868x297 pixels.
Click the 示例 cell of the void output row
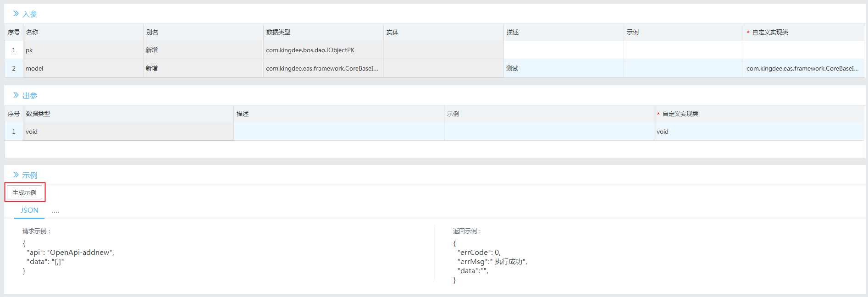click(x=548, y=132)
